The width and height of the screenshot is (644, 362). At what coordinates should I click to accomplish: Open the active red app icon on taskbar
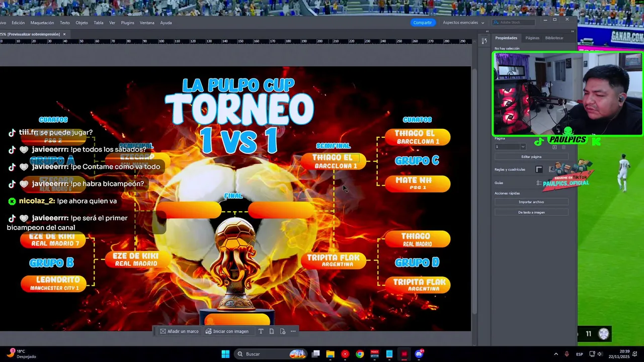[x=404, y=354]
